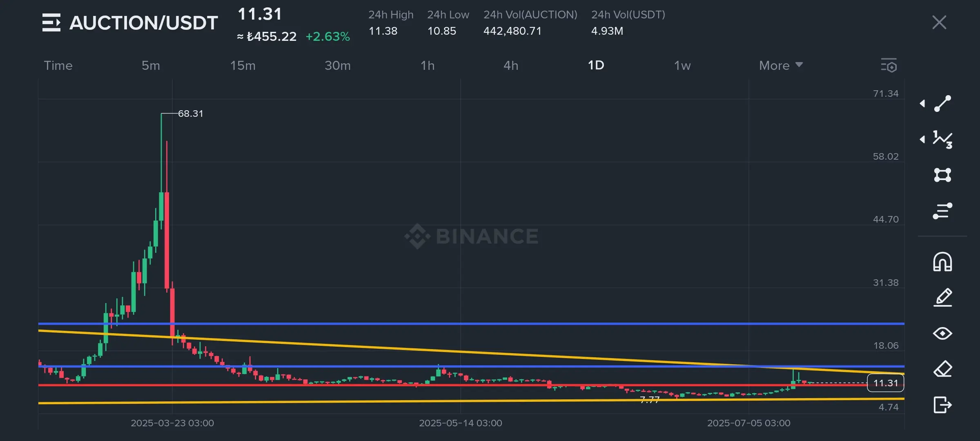Select the trend line drawing tool
The image size is (980, 441).
(x=942, y=103)
